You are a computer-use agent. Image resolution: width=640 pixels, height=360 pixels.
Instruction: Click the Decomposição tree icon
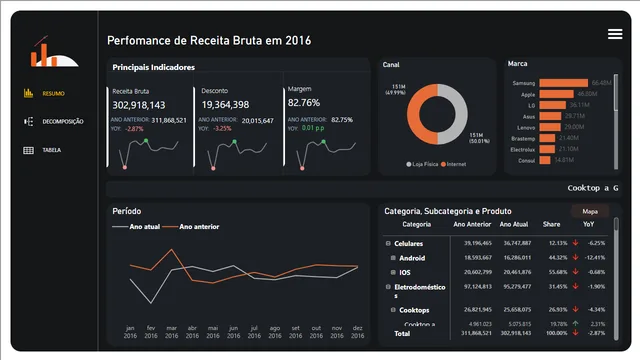[x=28, y=122]
